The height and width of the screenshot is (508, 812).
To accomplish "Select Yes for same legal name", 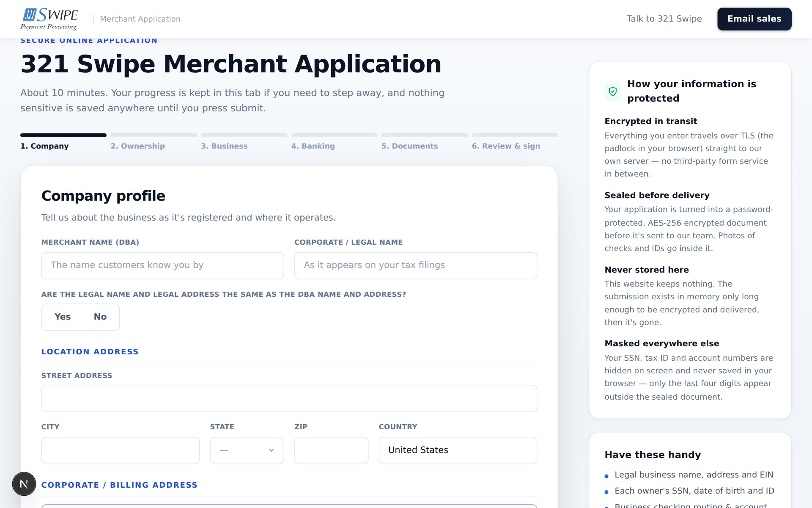I will pyautogui.click(x=63, y=317).
